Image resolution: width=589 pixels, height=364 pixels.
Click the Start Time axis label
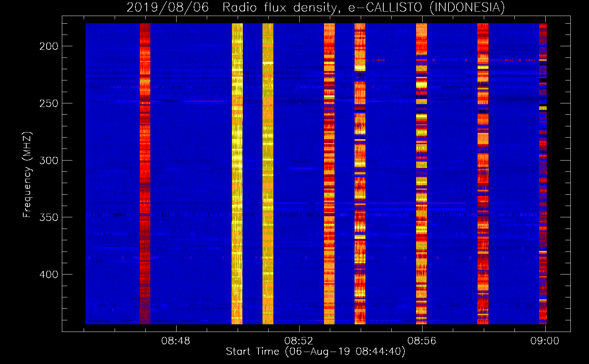point(316,352)
